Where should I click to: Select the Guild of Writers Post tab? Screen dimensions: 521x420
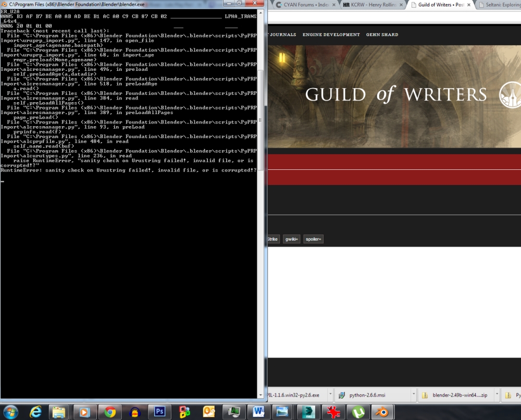(441, 5)
